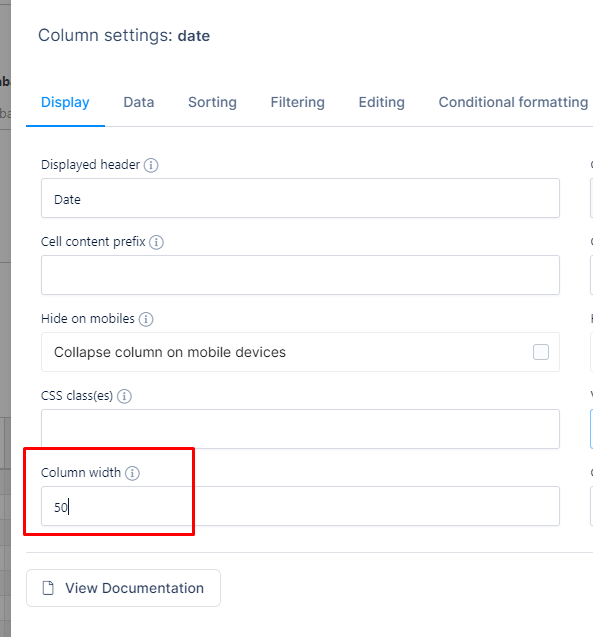Click the Collapse column on mobile devices label
The image size is (593, 637).
[x=170, y=352]
